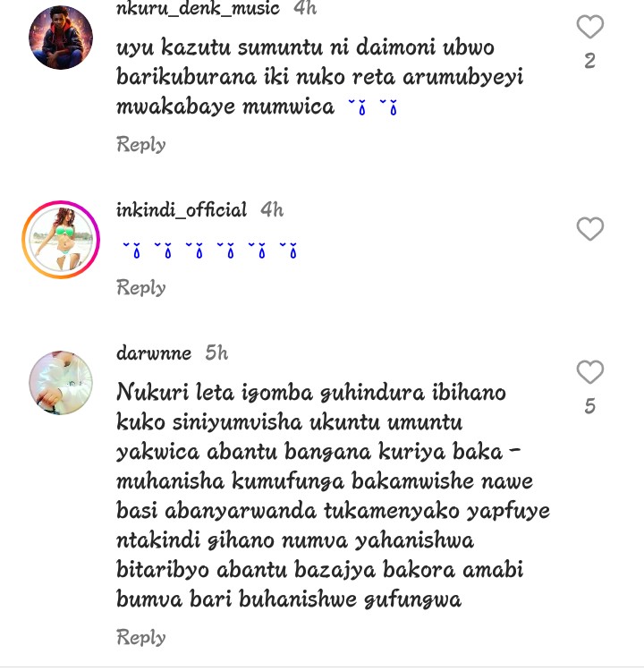The image size is (644, 671).
Task: Open darwnne's profile avatar
Action: pos(61,383)
